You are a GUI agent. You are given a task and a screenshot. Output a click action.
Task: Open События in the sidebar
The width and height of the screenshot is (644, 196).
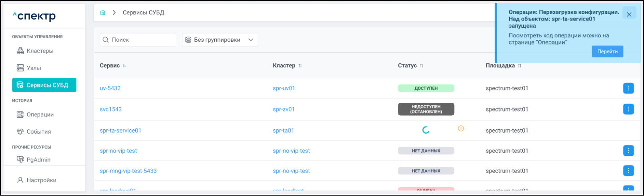pos(39,132)
